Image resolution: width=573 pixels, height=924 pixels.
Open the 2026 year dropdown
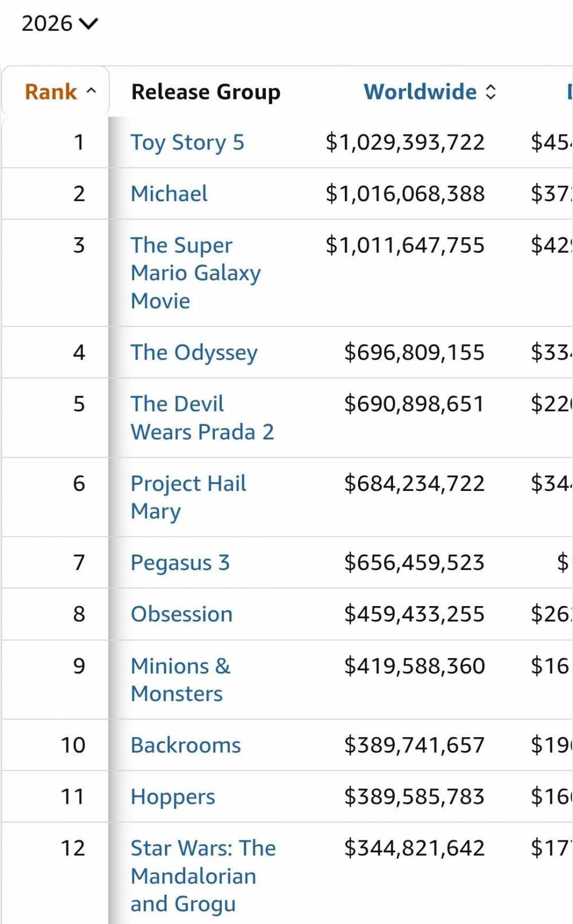click(60, 23)
